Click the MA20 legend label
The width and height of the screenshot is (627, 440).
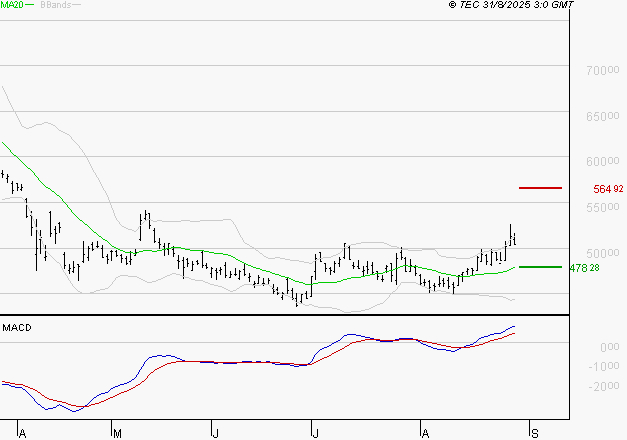tap(12, 5)
